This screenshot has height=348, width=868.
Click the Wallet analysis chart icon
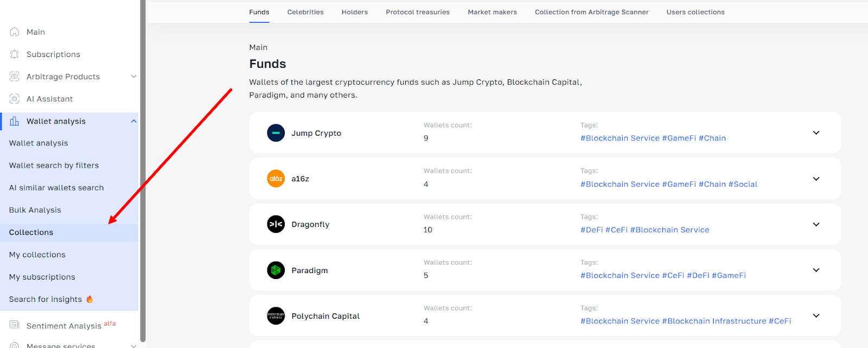(x=15, y=121)
